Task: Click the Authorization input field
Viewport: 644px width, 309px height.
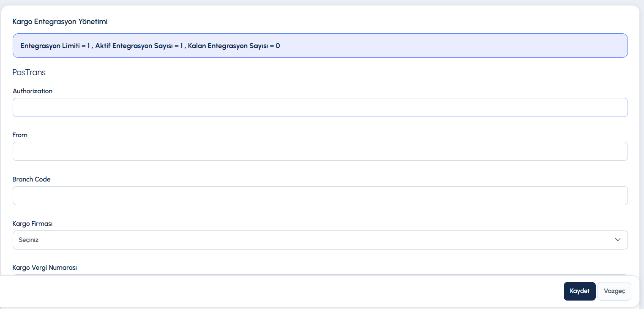Action: (x=320, y=107)
